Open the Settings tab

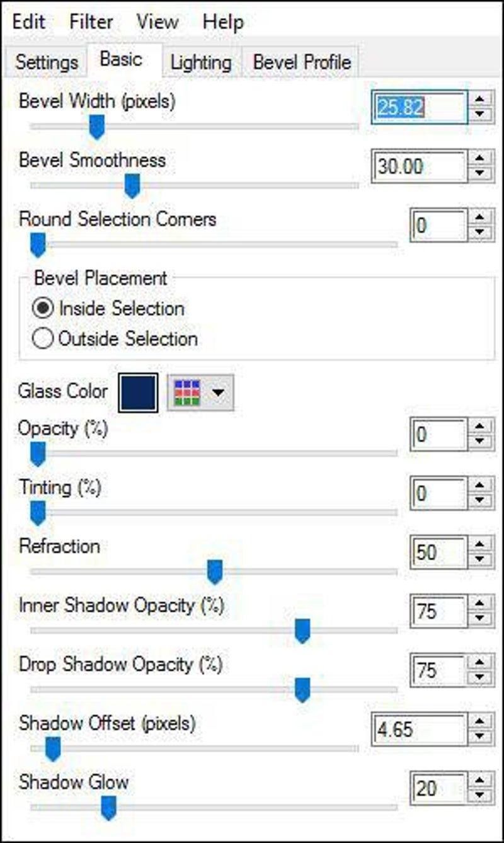pyautogui.click(x=47, y=63)
